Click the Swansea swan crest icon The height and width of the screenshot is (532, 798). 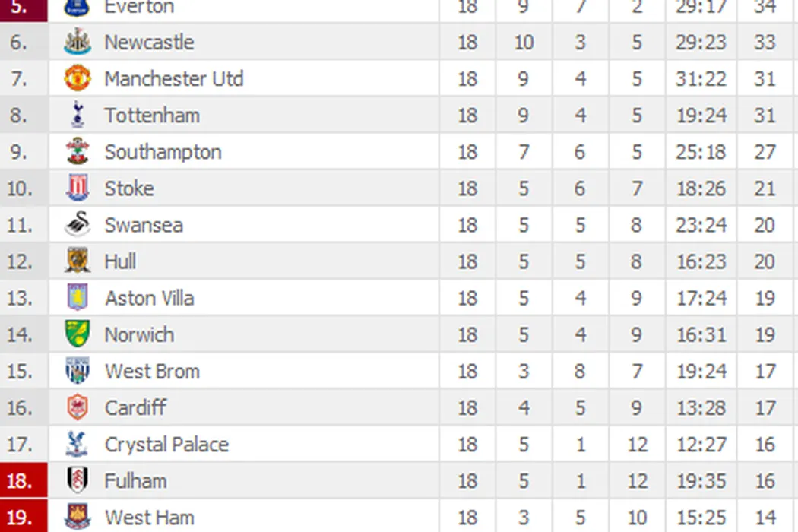pos(77,225)
